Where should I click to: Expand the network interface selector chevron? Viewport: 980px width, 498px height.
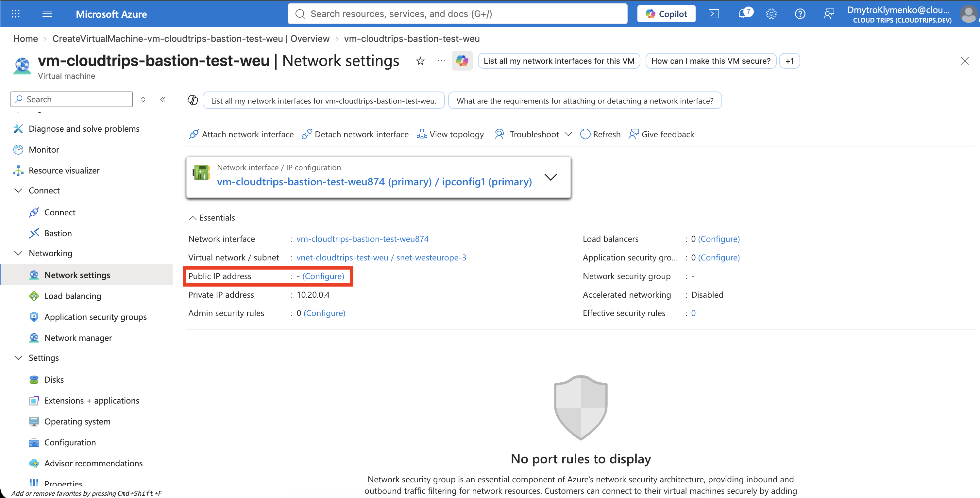tap(550, 177)
